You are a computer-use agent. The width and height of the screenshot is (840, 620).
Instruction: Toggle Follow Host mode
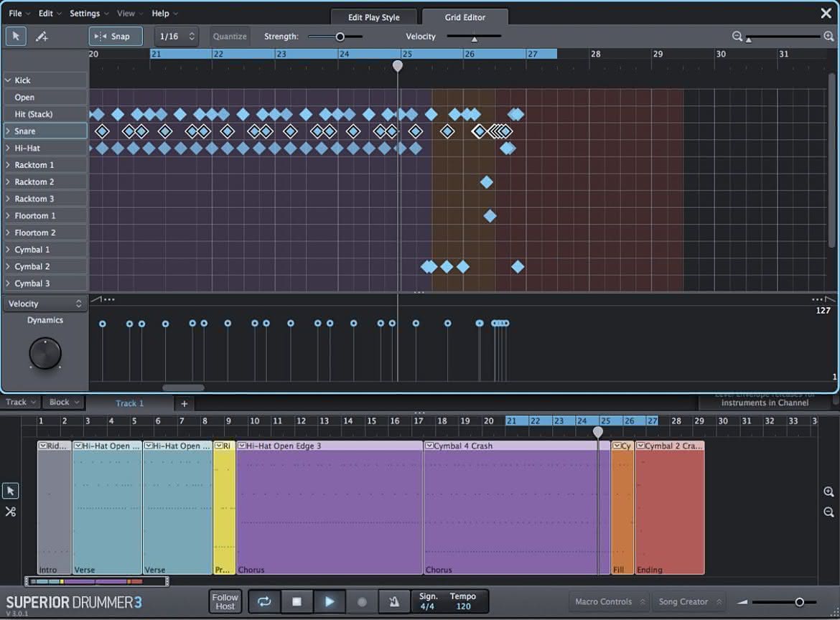225,602
